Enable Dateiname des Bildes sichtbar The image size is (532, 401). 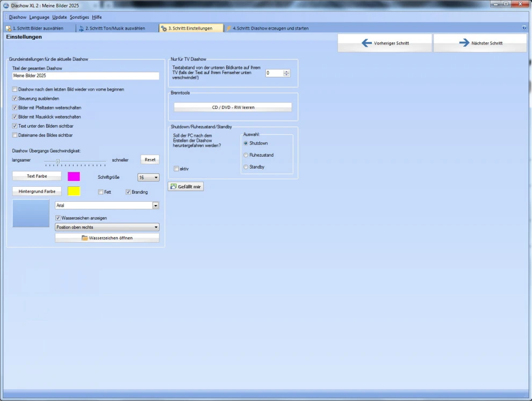[15, 135]
